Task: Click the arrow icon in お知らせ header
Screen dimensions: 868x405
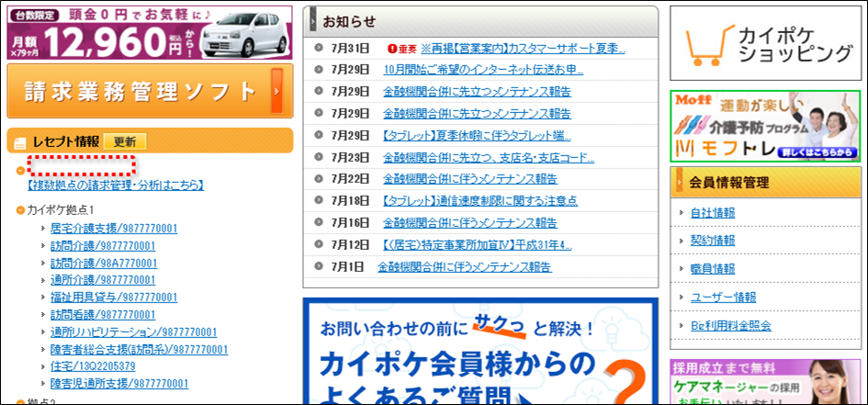Action: 314,21
